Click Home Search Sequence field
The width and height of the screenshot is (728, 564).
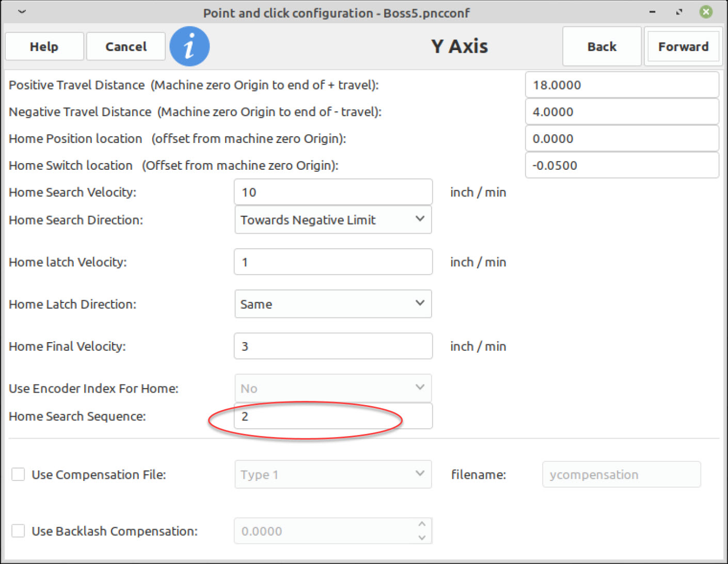click(333, 416)
